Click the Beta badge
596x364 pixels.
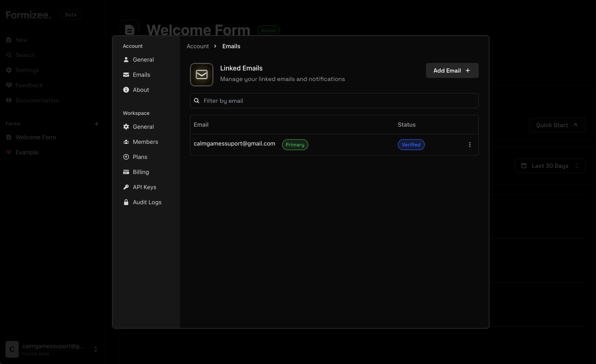[71, 15]
